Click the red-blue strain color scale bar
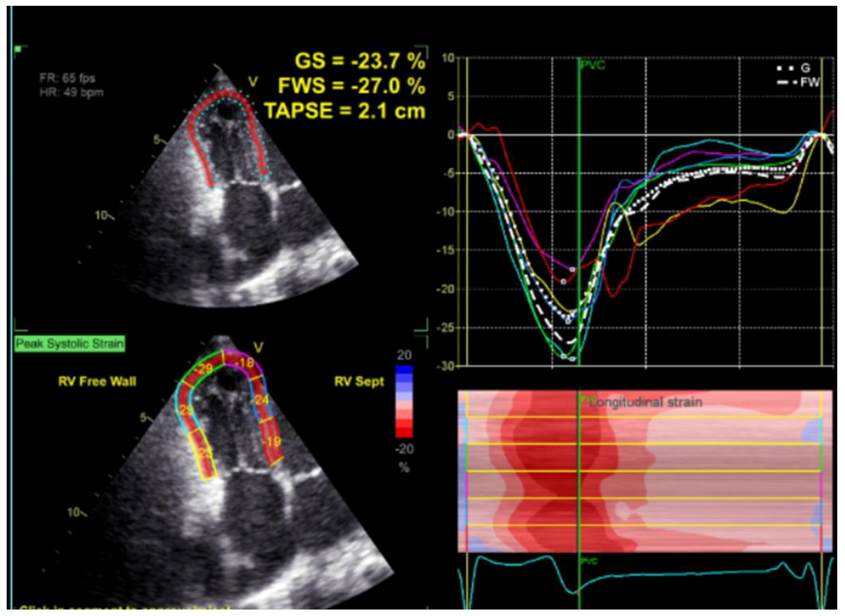This screenshot has height=616, width=845. coord(404,401)
